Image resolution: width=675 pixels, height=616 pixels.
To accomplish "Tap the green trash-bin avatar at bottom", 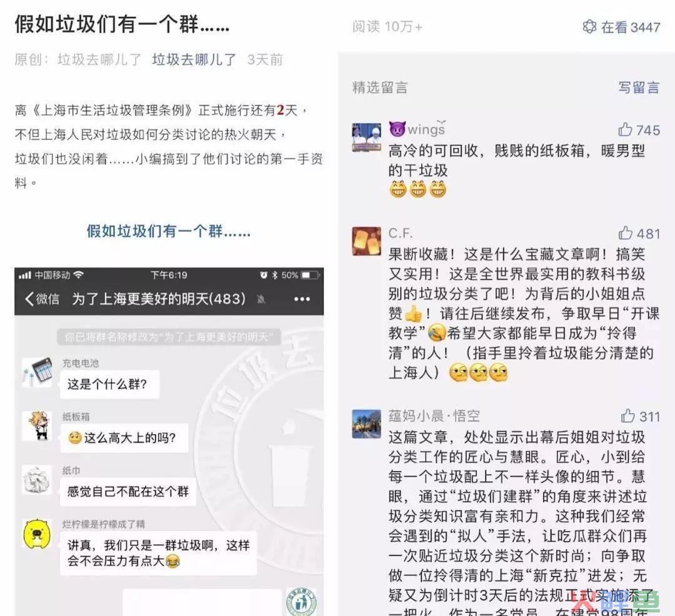I will (x=301, y=602).
